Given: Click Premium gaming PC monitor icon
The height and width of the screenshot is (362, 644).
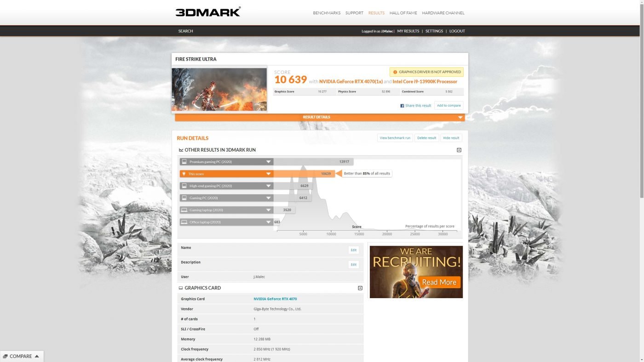Looking at the screenshot, I should [x=184, y=162].
